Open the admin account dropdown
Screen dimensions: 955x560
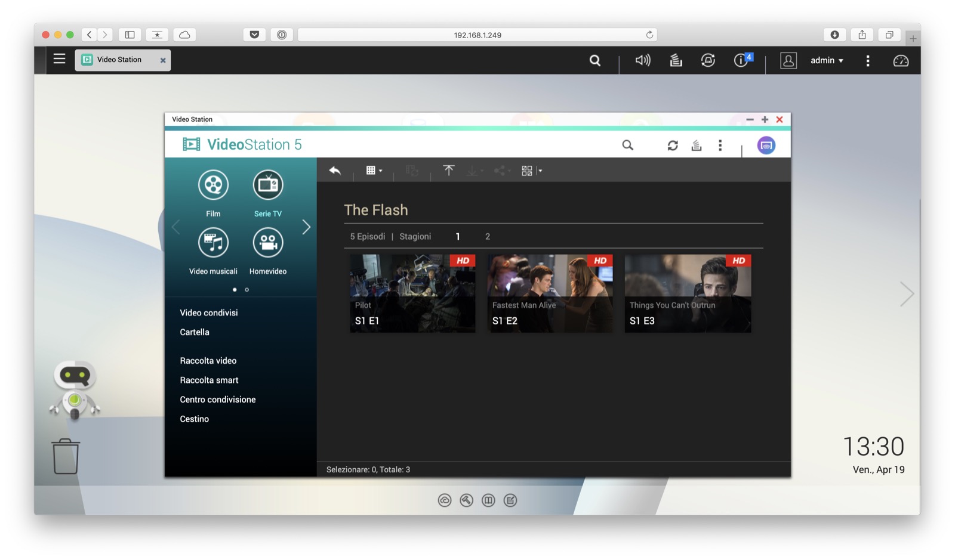pyautogui.click(x=827, y=60)
